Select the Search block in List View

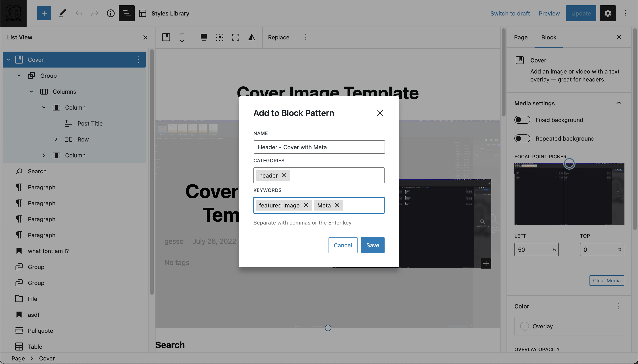click(x=37, y=171)
